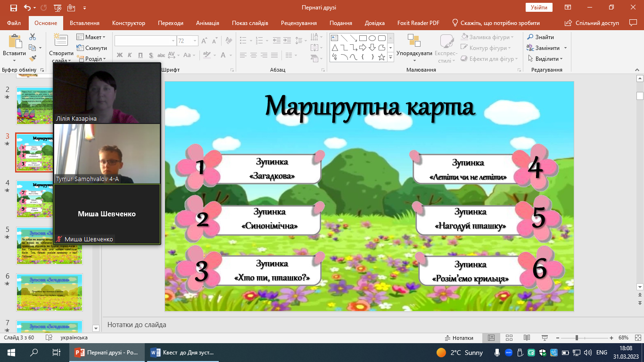Select slide 6 thumbnail in slide panel
The height and width of the screenshot is (362, 644).
[50, 292]
